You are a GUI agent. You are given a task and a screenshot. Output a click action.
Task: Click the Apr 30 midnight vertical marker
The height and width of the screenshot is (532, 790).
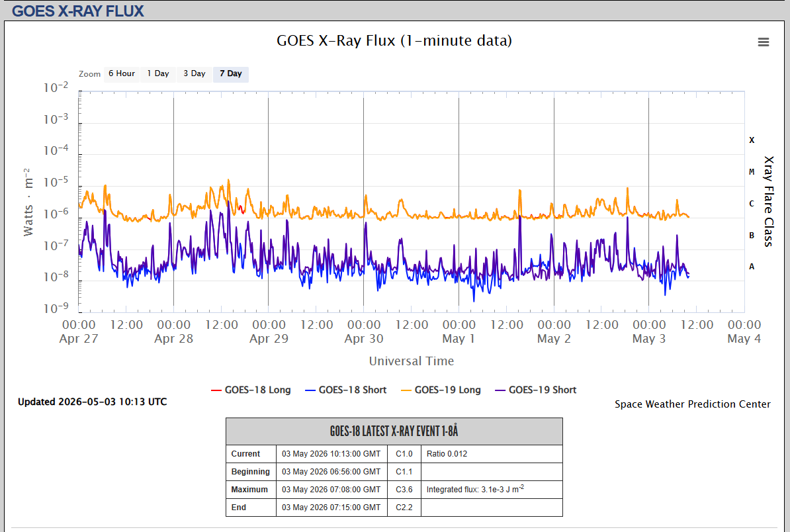pos(363,202)
